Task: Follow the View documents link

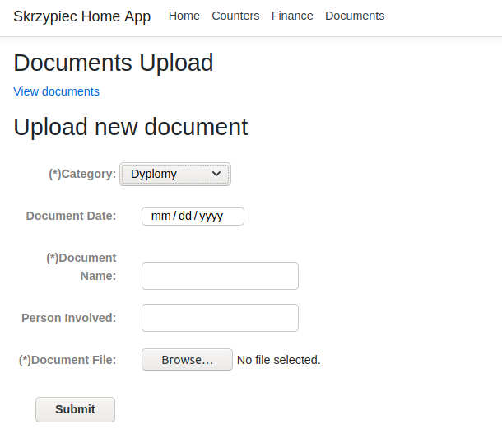Action: (56, 91)
